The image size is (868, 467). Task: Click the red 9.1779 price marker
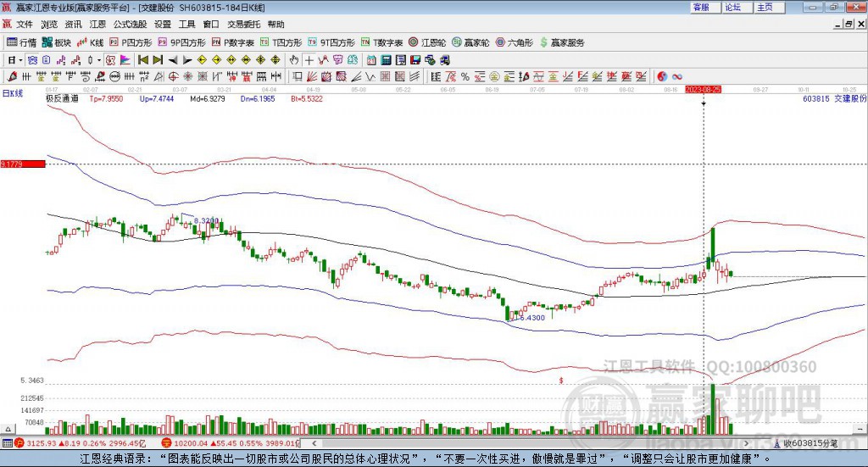(23, 164)
